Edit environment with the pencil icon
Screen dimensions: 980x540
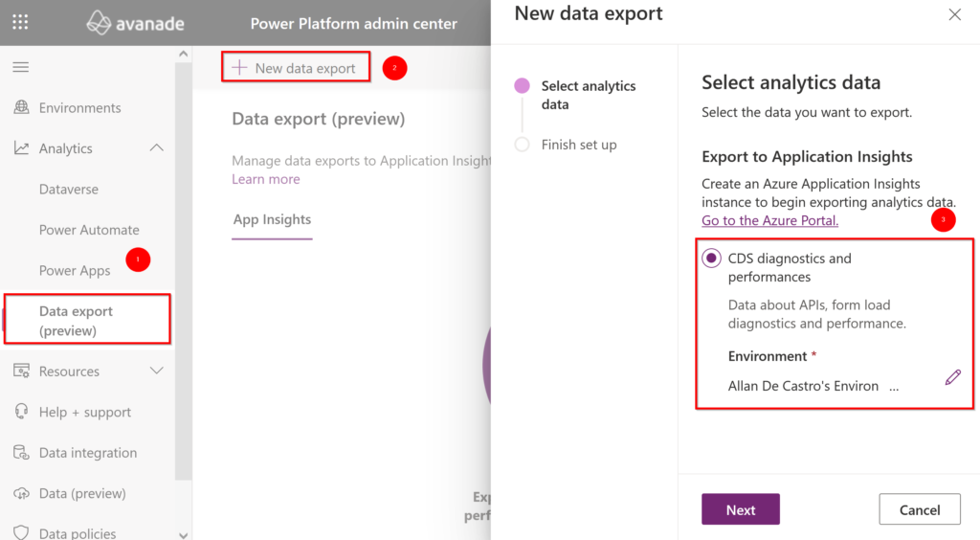[952, 377]
